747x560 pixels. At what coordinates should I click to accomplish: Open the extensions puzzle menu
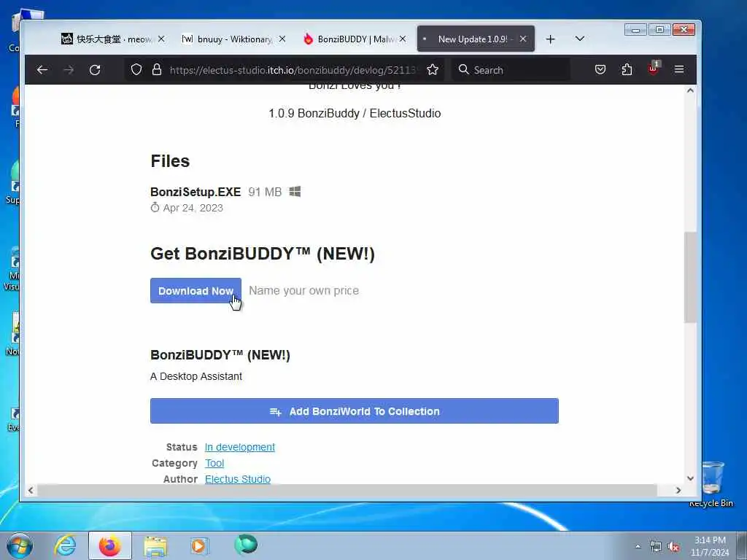point(627,70)
